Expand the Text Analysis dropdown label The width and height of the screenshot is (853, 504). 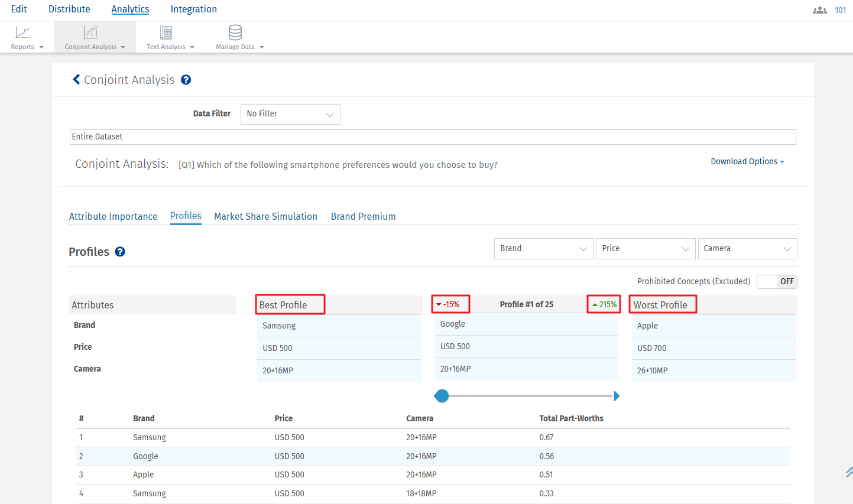(171, 47)
